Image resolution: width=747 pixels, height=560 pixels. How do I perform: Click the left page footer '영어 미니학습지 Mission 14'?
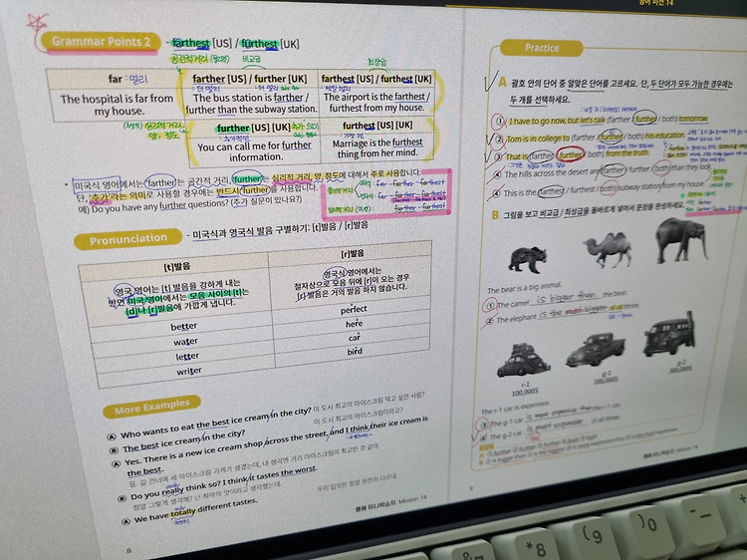tap(390, 503)
